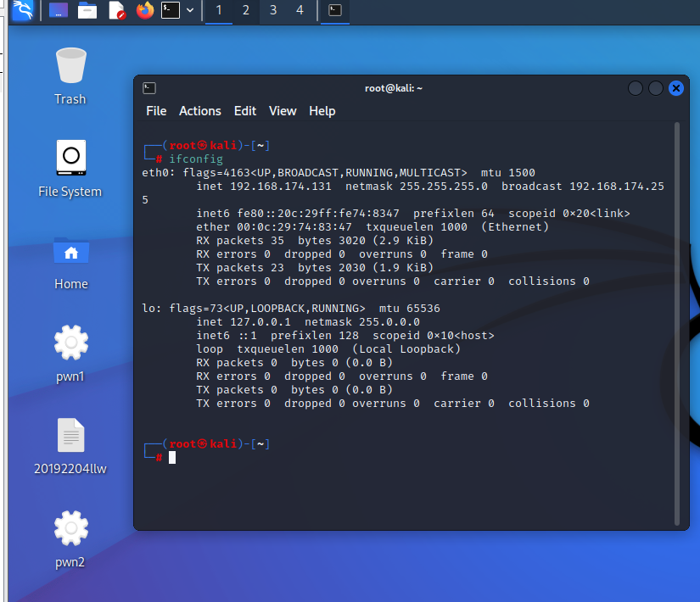Select the Trash desktop icon
700x602 pixels.
coord(70,75)
